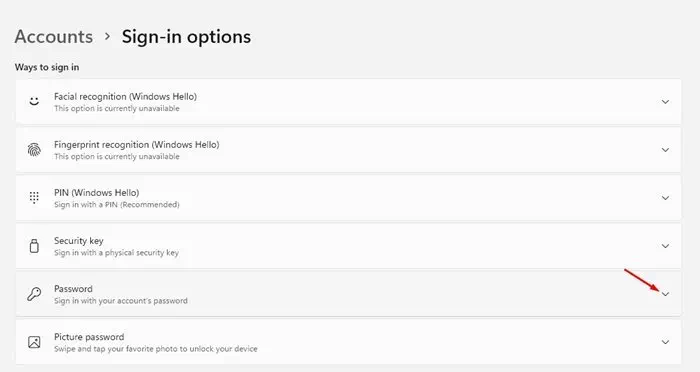Expand the Password option chevron
Viewport: 700px width, 372px height.
[x=665, y=294]
